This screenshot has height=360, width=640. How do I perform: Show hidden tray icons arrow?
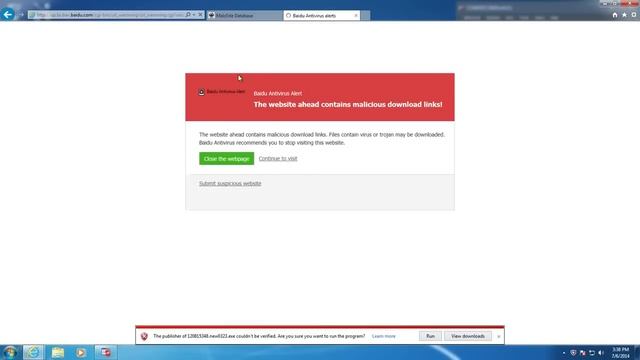564,353
